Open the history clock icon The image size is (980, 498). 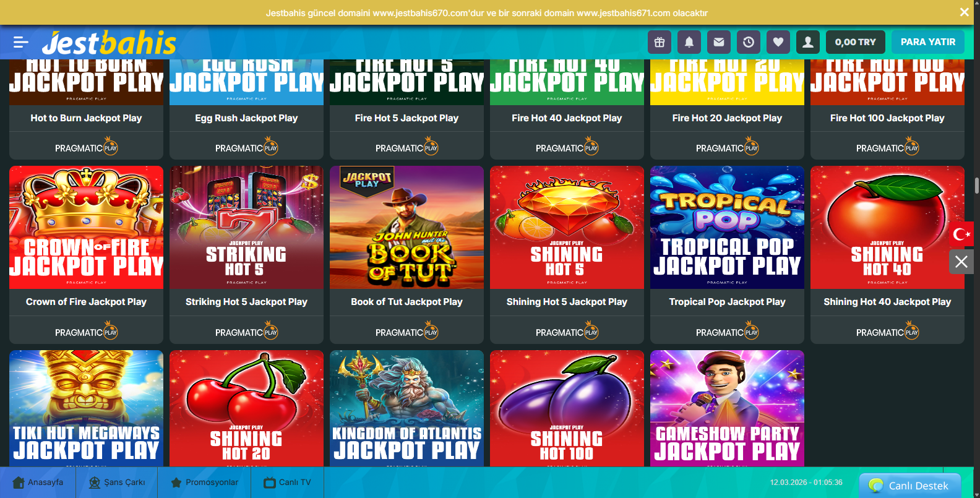coord(749,42)
